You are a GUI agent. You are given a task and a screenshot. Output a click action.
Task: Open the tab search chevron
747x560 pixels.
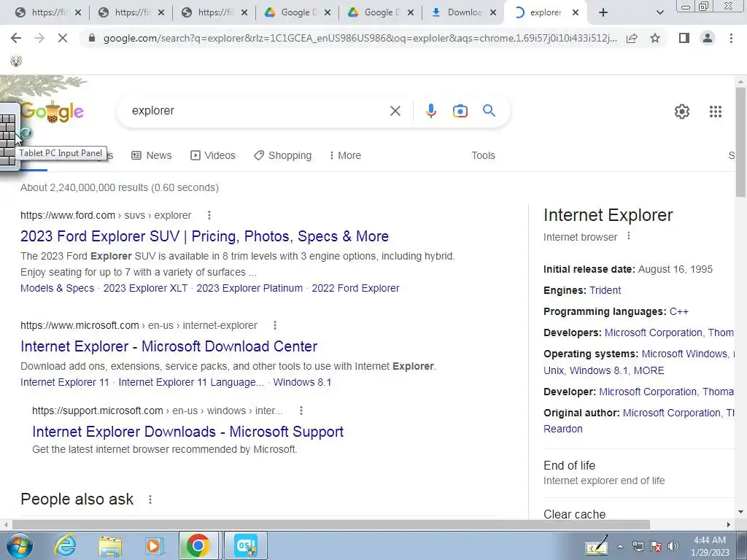[x=659, y=12]
